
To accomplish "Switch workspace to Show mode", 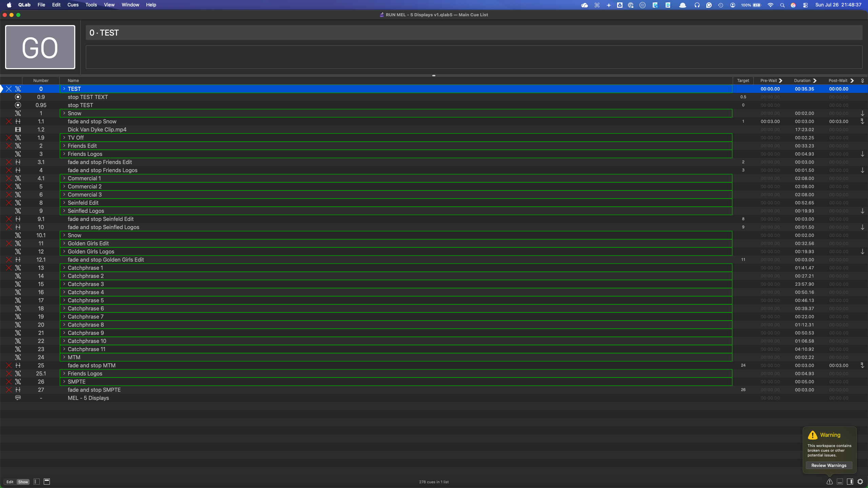I will pos(23,482).
